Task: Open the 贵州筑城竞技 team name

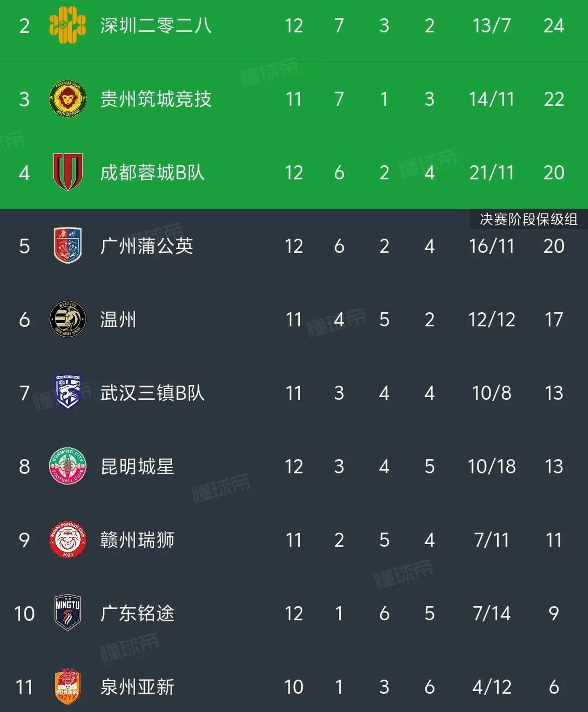Action: [156, 99]
